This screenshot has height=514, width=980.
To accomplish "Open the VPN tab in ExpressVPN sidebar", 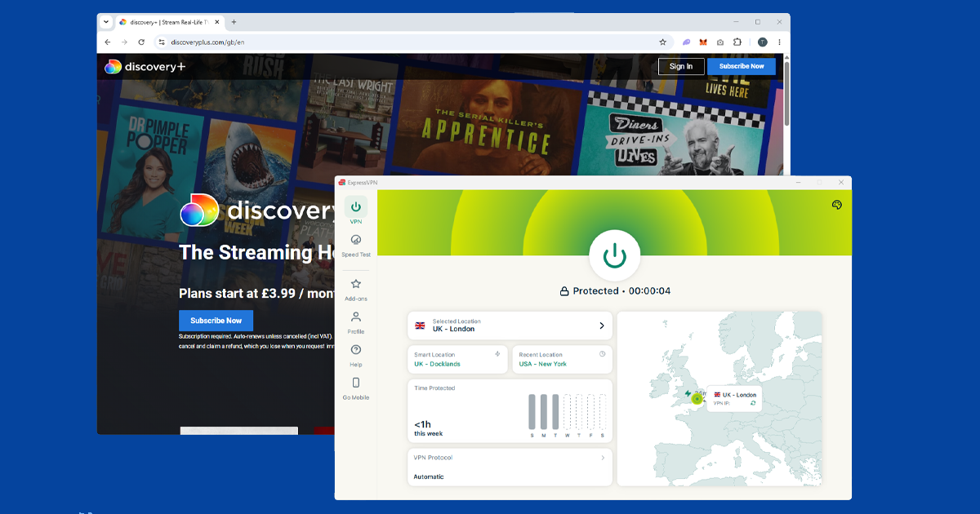I will click(356, 211).
